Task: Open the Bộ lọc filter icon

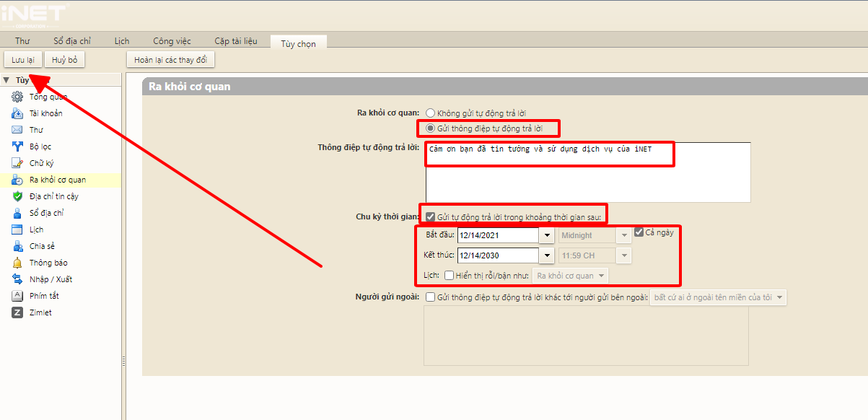Action: [17, 146]
